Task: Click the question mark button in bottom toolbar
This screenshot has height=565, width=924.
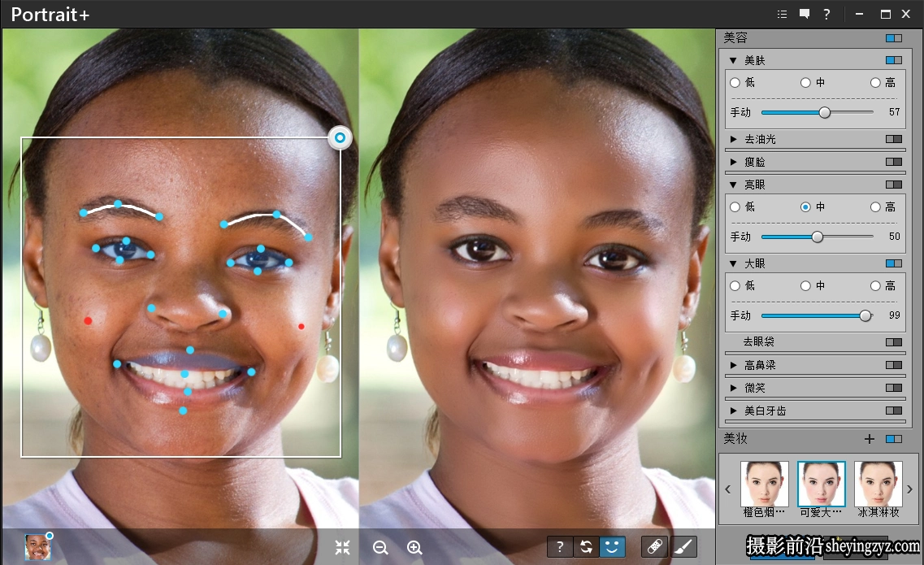Action: tap(560, 547)
